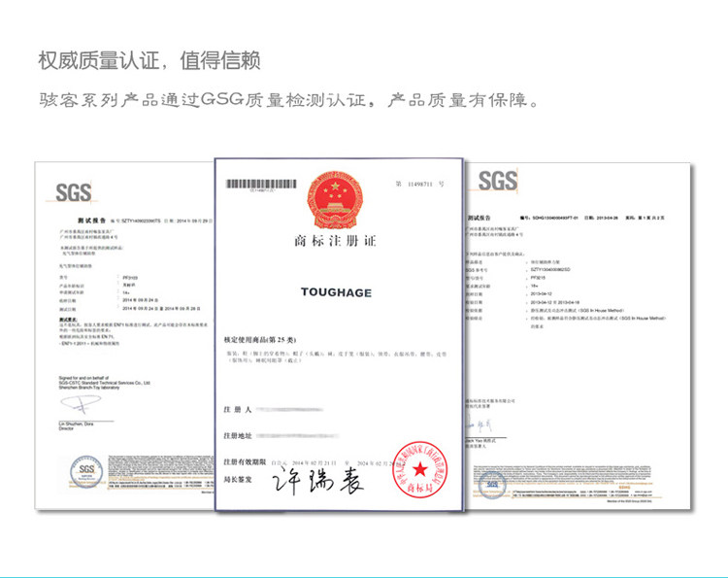728x578 pixels.
Task: Click the director signature on left report
Action: coord(81,404)
